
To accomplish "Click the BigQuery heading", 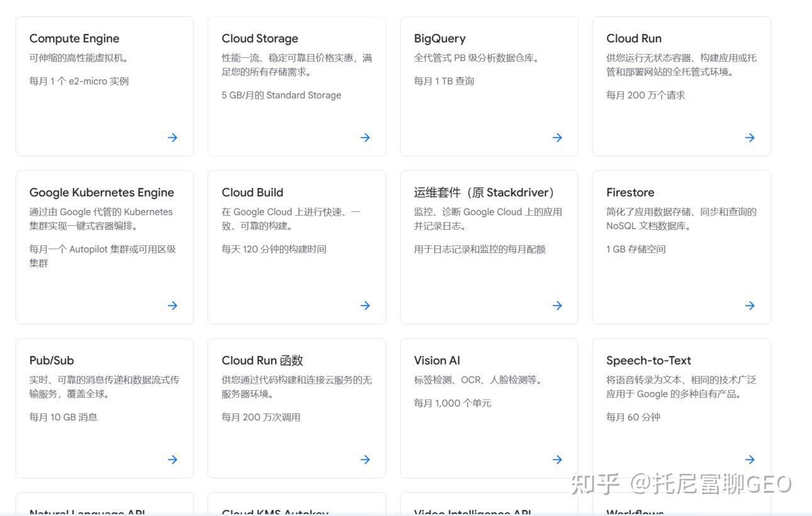I will pyautogui.click(x=440, y=38).
